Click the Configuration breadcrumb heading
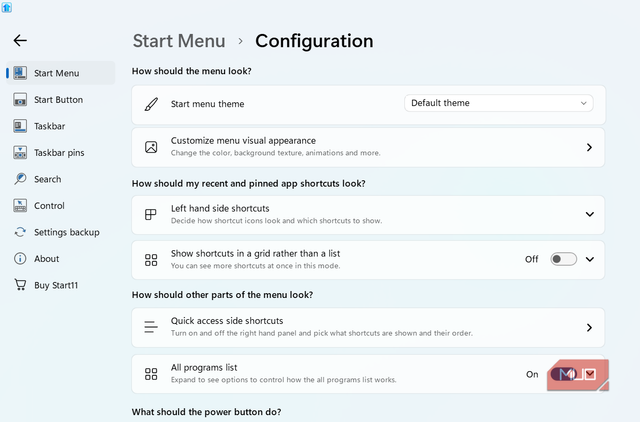The width and height of the screenshot is (640, 422). coord(314,41)
